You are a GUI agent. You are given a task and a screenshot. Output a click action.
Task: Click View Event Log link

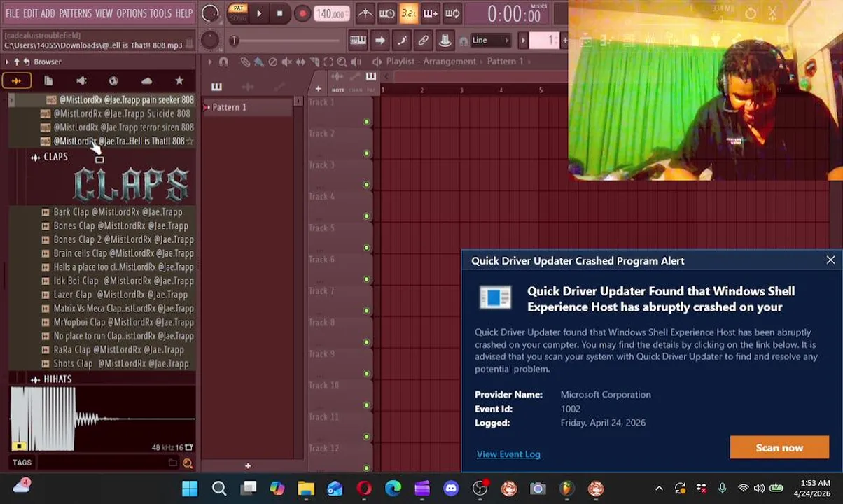point(508,454)
